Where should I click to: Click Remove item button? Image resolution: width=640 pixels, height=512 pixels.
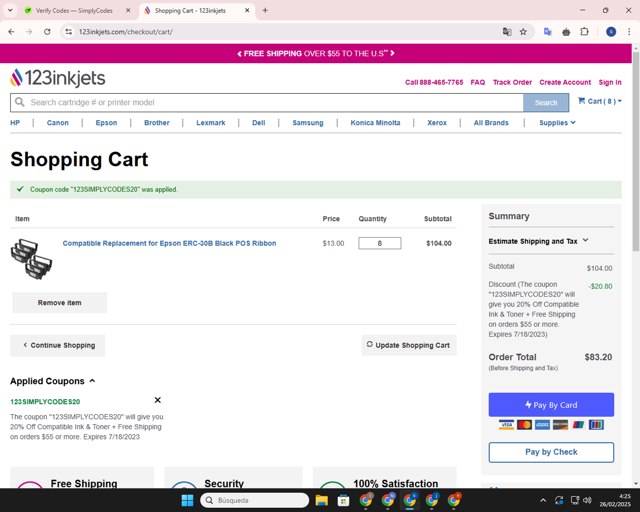pos(60,303)
